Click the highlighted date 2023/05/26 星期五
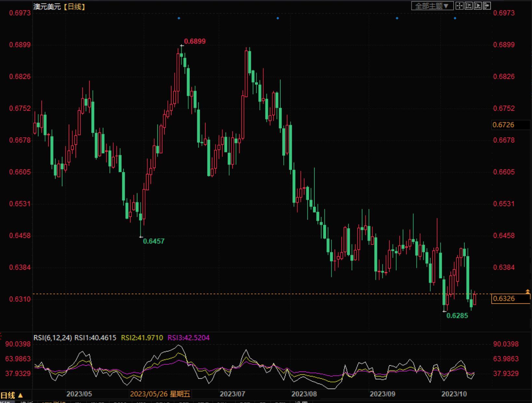This screenshot has height=403, width=532. 160,394
